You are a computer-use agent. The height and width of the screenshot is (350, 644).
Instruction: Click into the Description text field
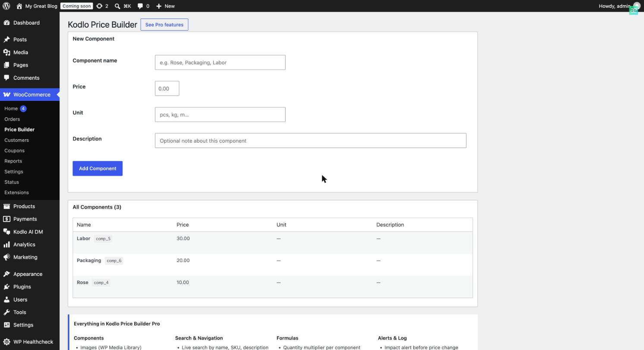311,141
